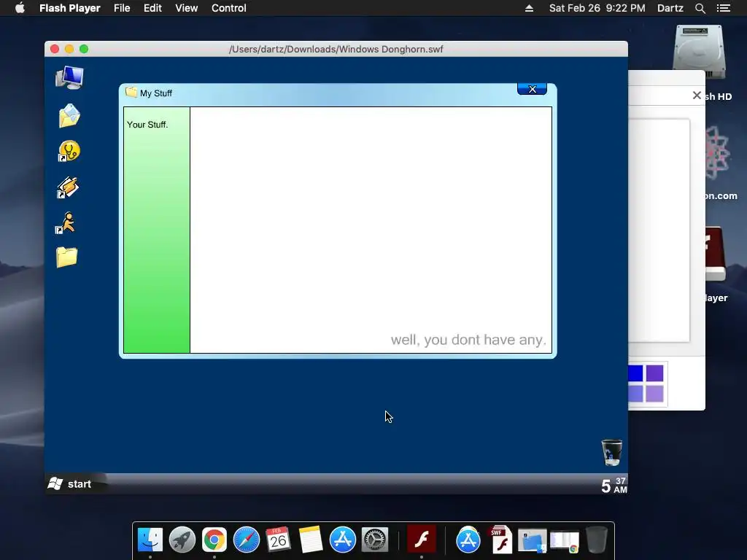Open the minimized Chrome window thumbnail in Dock
Screen dimensions: 747x560
point(565,542)
